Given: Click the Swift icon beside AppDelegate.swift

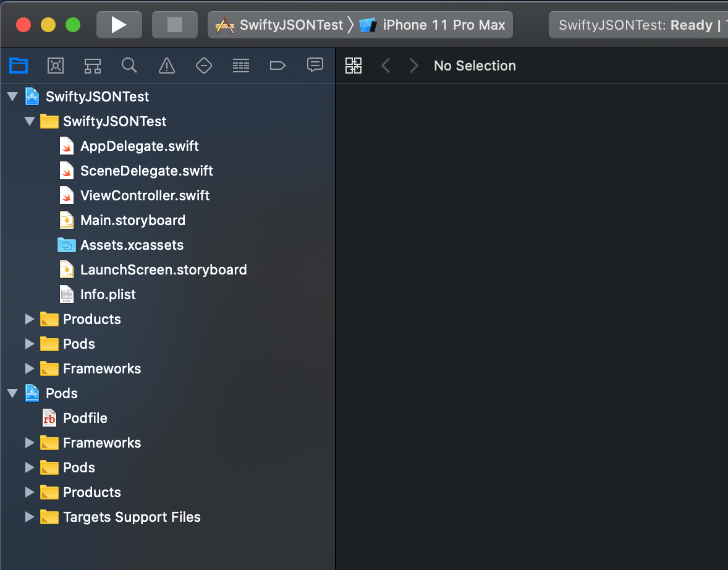Looking at the screenshot, I should pyautogui.click(x=67, y=146).
